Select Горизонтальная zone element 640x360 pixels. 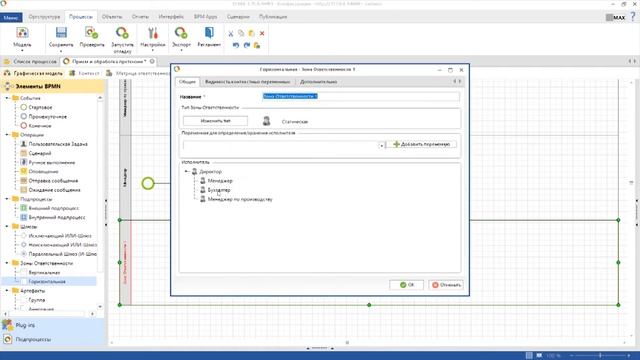tap(47, 282)
